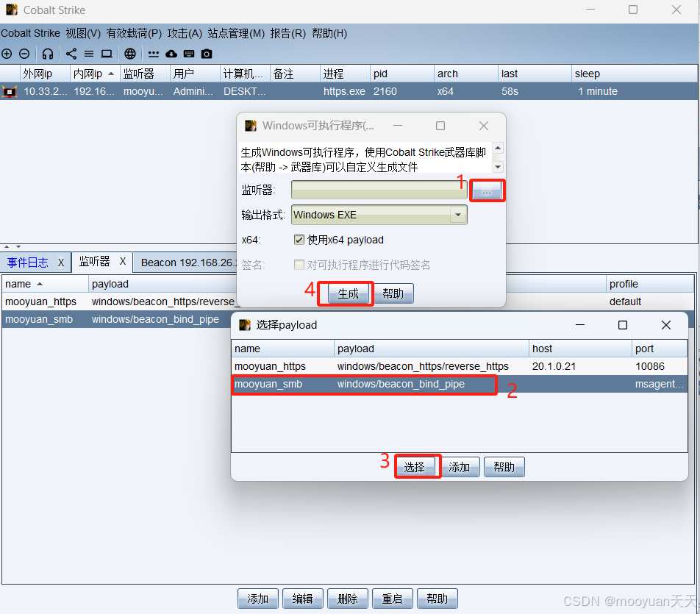Toggle 使用x64 payload checkbox
The image size is (700, 614).
[299, 240]
